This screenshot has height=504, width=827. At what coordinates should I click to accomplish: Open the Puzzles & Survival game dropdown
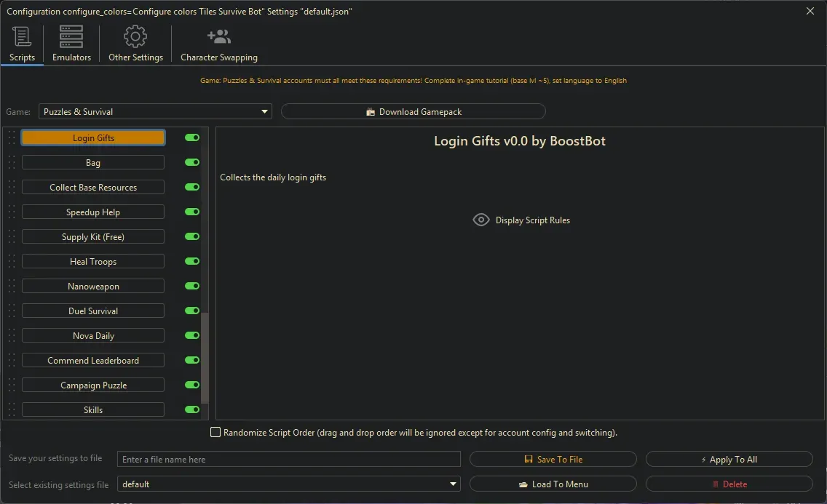pyautogui.click(x=264, y=111)
